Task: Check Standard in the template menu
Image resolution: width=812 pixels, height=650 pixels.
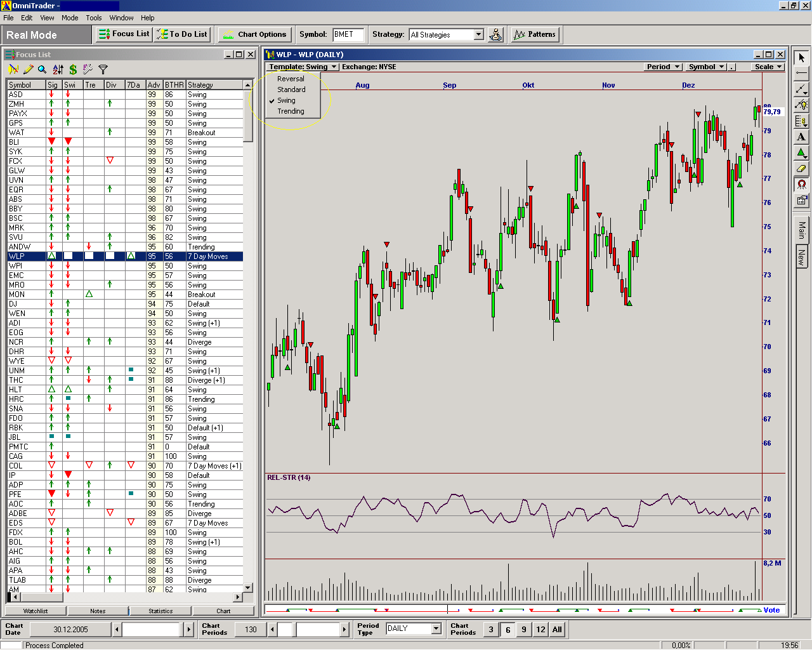Action: point(291,89)
